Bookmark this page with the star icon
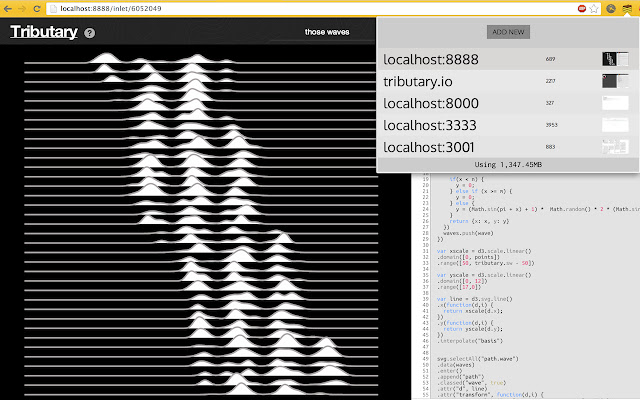The width and height of the screenshot is (640, 400). 594,9
